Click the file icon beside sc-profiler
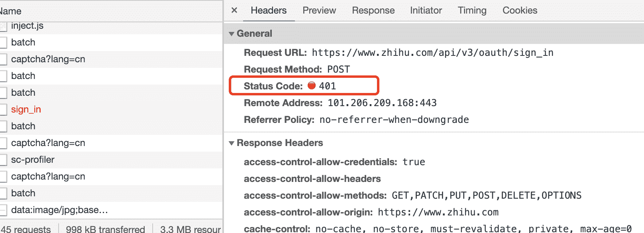644x233 pixels. (x=3, y=160)
